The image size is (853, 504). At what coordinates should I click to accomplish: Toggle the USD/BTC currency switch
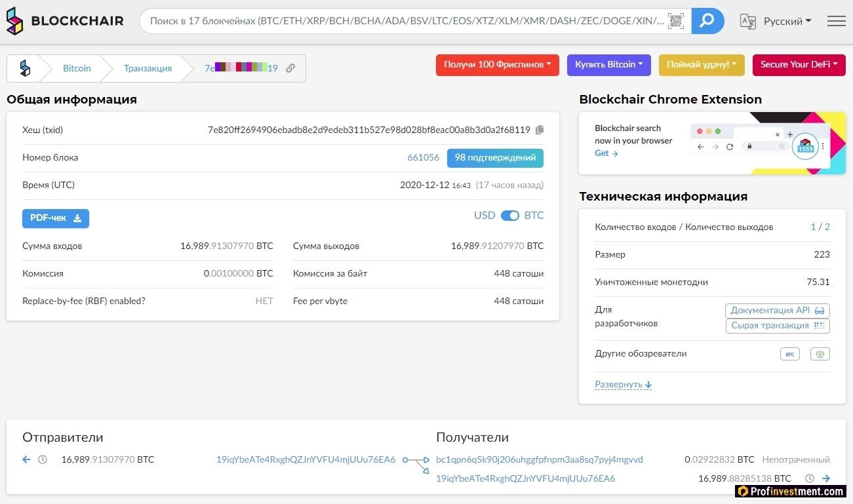[x=510, y=216]
